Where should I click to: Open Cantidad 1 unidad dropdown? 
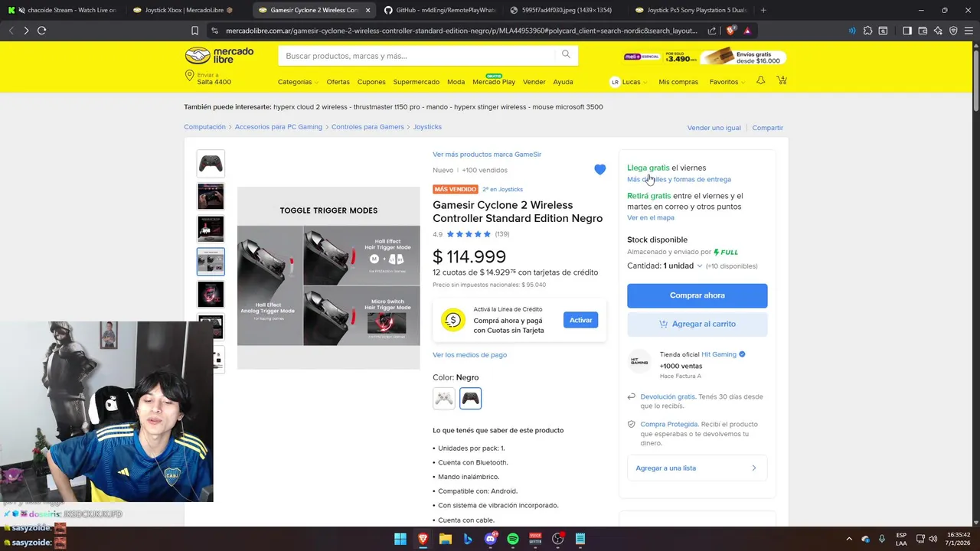pos(665,266)
